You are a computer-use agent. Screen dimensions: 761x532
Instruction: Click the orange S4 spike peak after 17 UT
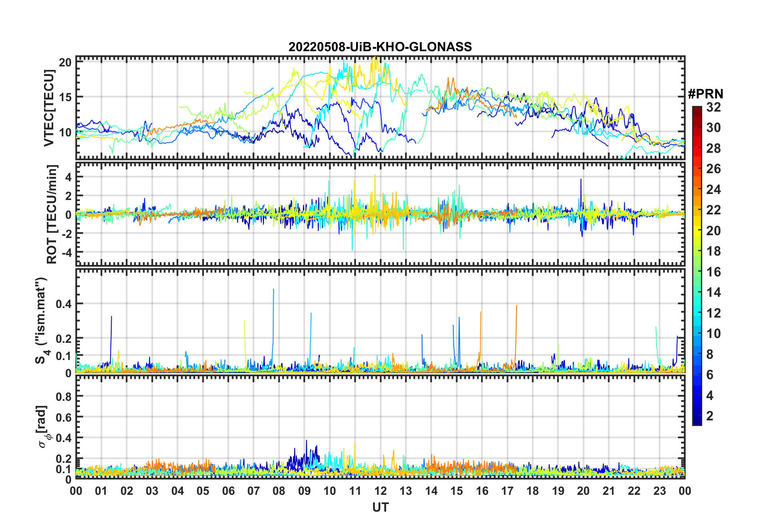coord(517,306)
